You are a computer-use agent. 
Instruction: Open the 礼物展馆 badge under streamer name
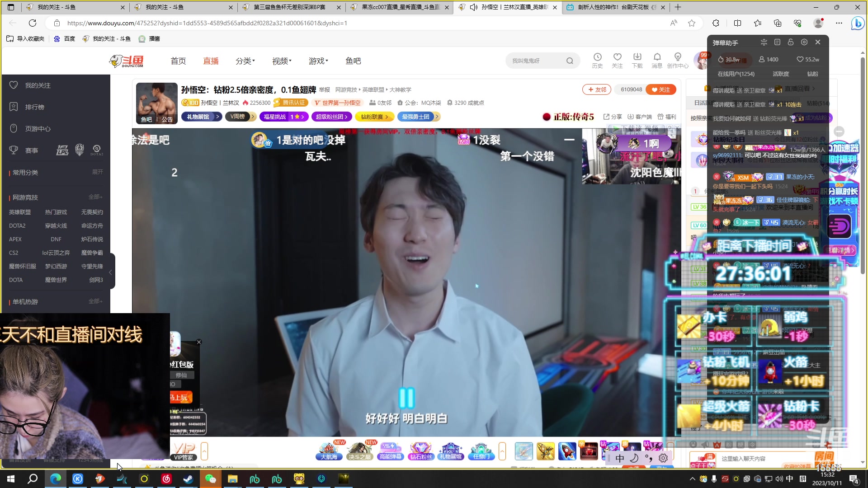(x=201, y=117)
